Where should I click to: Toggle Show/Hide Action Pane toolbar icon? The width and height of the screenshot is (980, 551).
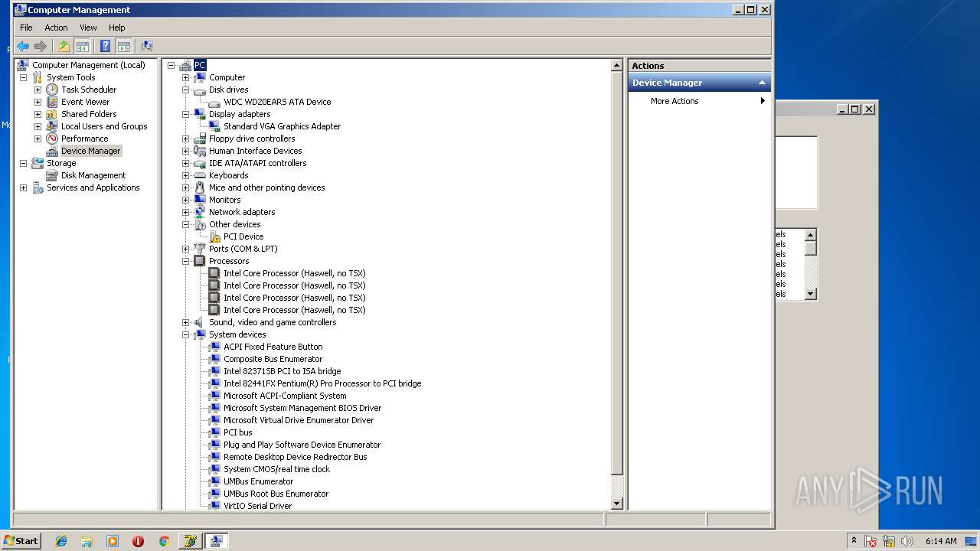123,46
